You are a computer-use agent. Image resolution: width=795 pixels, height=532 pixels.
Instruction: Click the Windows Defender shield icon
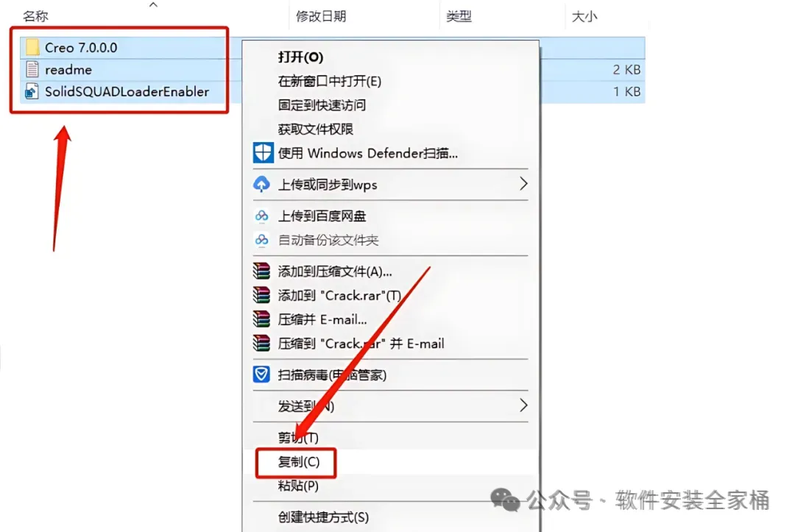(x=263, y=153)
